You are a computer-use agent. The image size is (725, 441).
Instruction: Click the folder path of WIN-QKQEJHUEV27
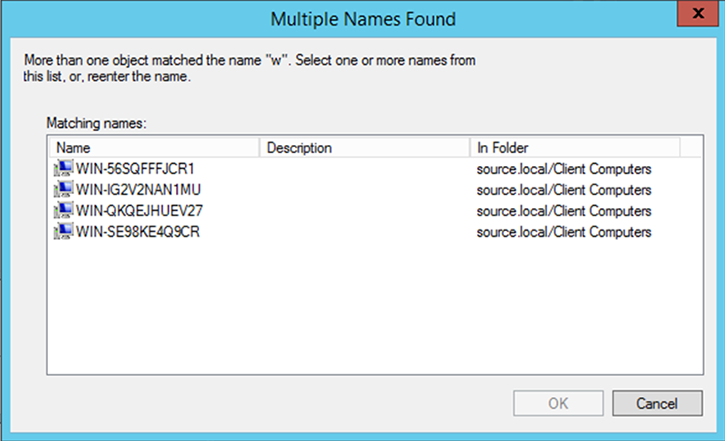point(564,211)
